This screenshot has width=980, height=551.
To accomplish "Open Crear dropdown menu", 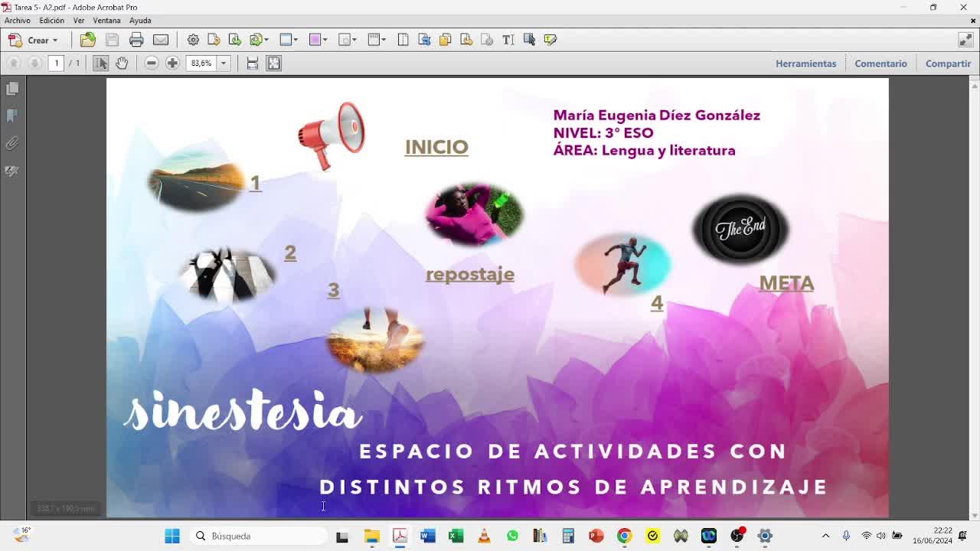I will (33, 40).
